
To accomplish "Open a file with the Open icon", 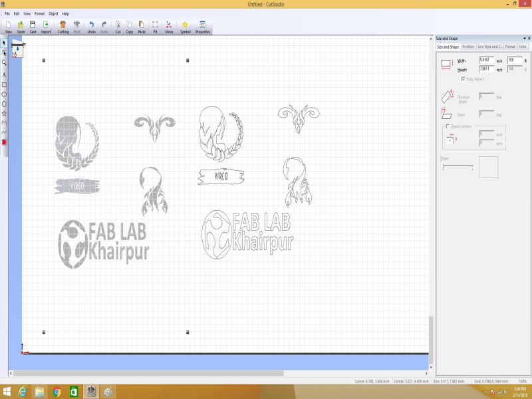I will (21, 27).
